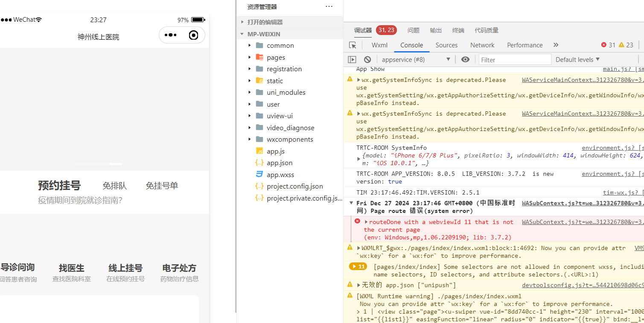
Task: Toggle the live expression eye icon
Action: (465, 60)
